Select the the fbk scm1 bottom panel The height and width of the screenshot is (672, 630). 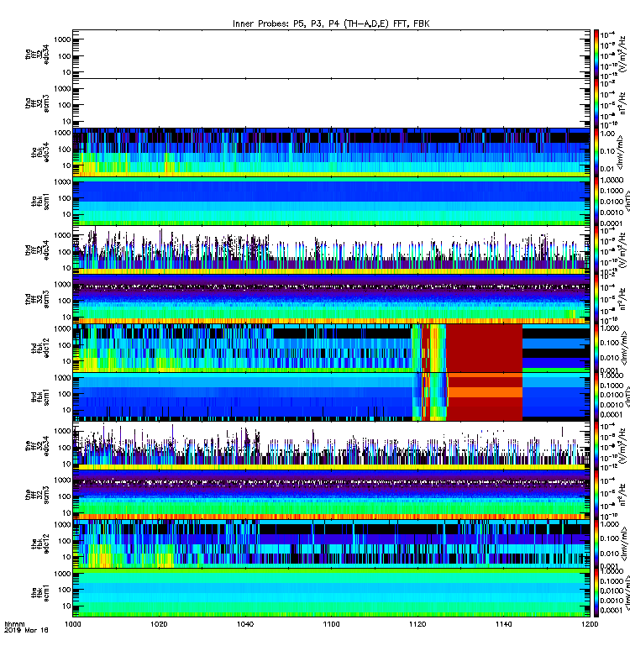point(331,593)
